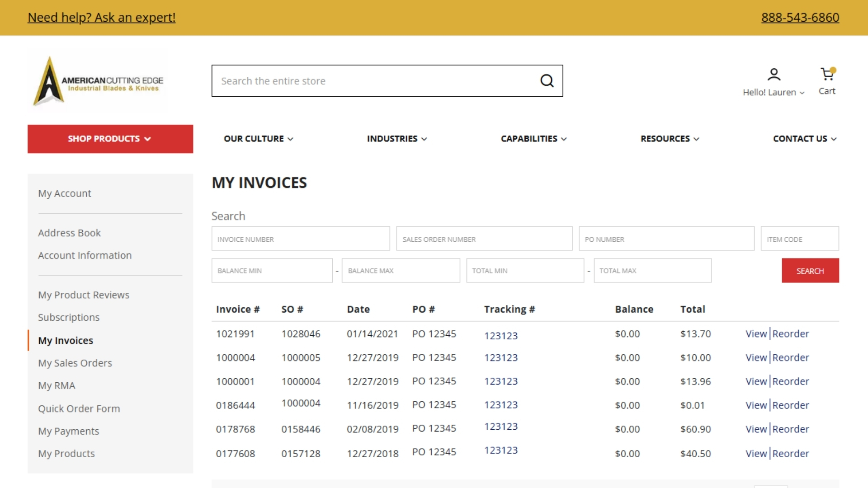The image size is (868, 488).
Task: Click the red SEARCH button
Action: click(x=810, y=270)
